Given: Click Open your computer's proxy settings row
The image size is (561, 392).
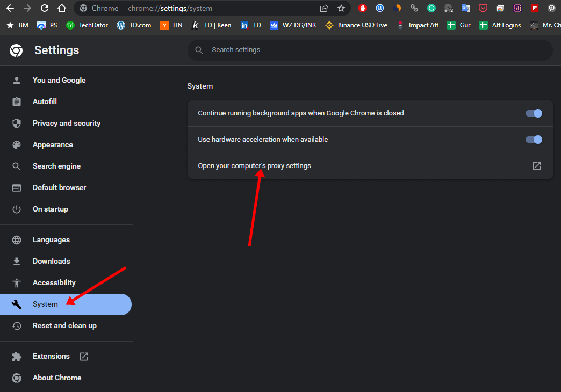Looking at the screenshot, I should point(370,166).
